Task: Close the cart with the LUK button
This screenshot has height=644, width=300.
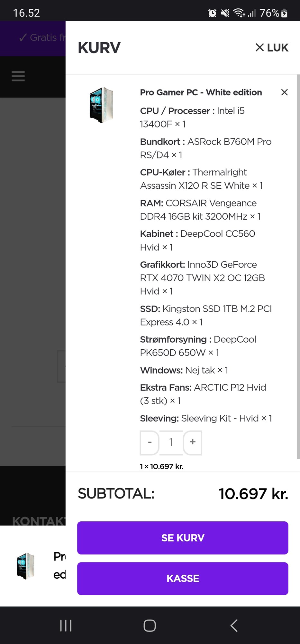Action: [x=272, y=48]
